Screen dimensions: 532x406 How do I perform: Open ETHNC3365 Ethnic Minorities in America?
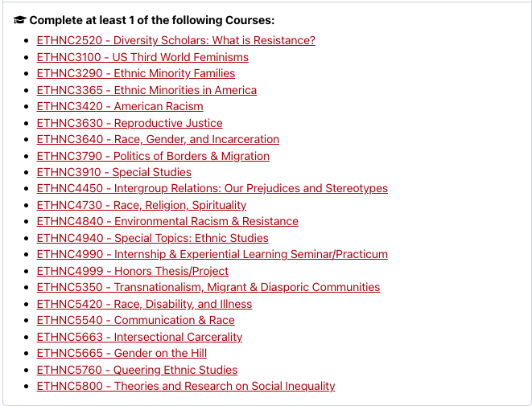click(x=146, y=90)
